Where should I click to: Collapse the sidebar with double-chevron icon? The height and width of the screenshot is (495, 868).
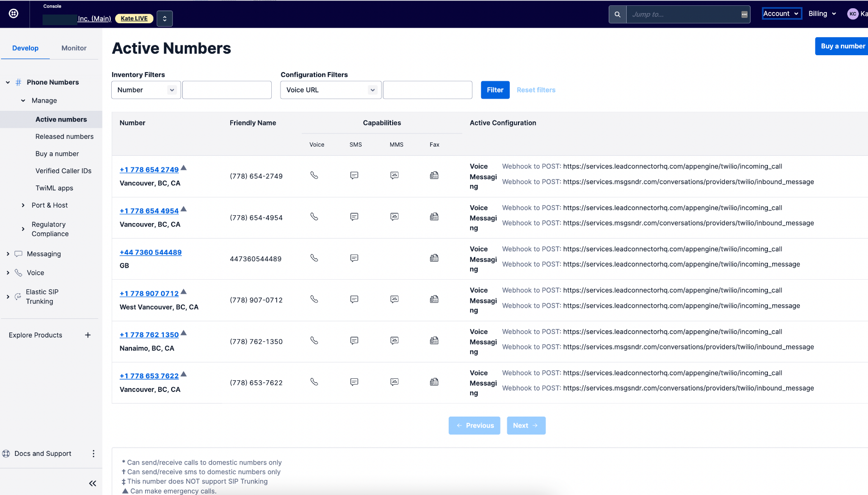click(93, 483)
